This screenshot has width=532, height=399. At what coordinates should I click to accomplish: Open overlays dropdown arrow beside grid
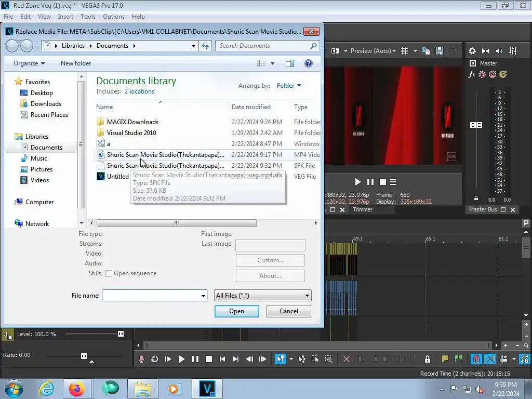[x=415, y=51]
